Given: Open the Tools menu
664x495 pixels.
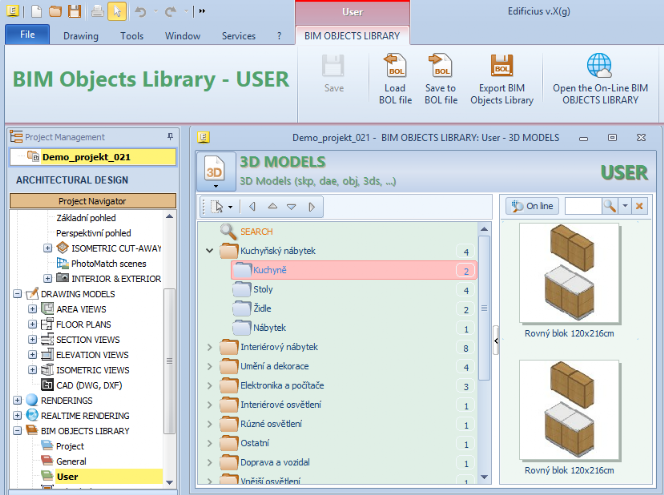Looking at the screenshot, I should pos(132,36).
